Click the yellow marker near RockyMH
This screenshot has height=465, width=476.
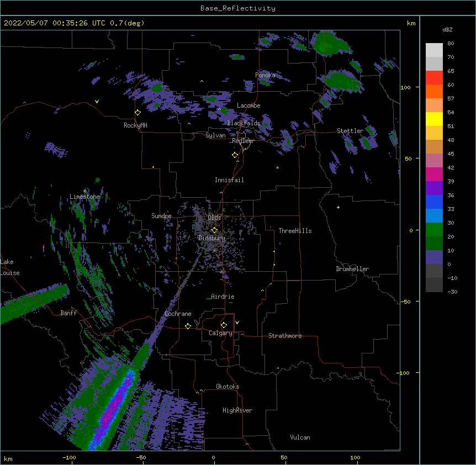click(138, 113)
